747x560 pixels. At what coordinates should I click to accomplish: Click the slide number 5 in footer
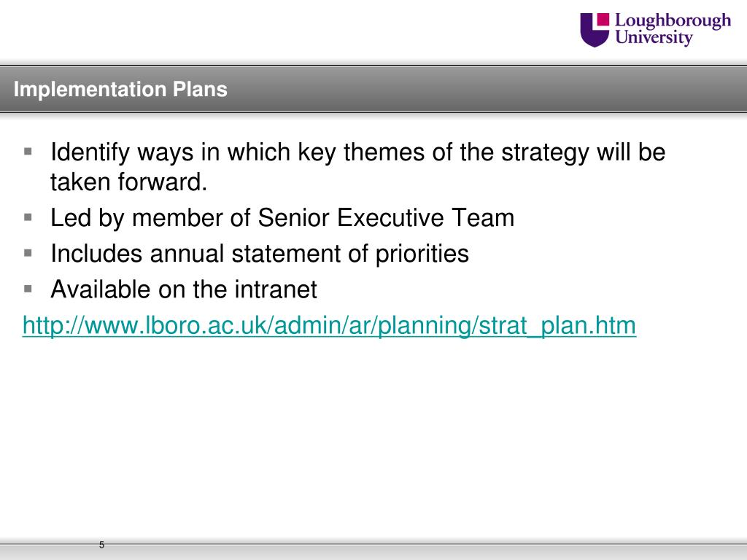[x=101, y=545]
